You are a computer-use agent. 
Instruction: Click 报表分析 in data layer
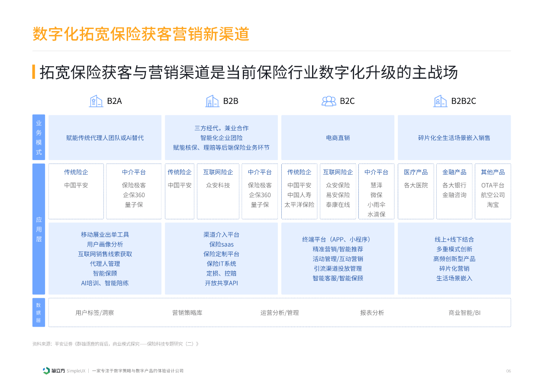(x=372, y=312)
